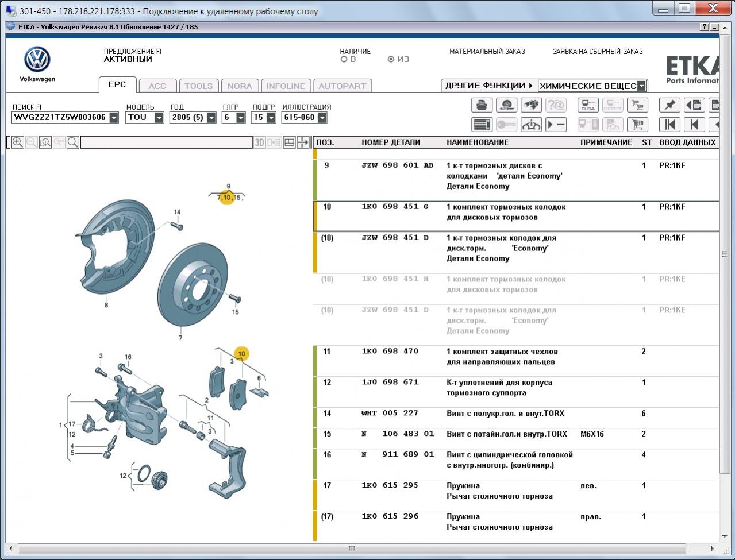The height and width of the screenshot is (560, 735).
Task: Open the ПОИСК FI VIN dropdown
Action: pos(114,118)
